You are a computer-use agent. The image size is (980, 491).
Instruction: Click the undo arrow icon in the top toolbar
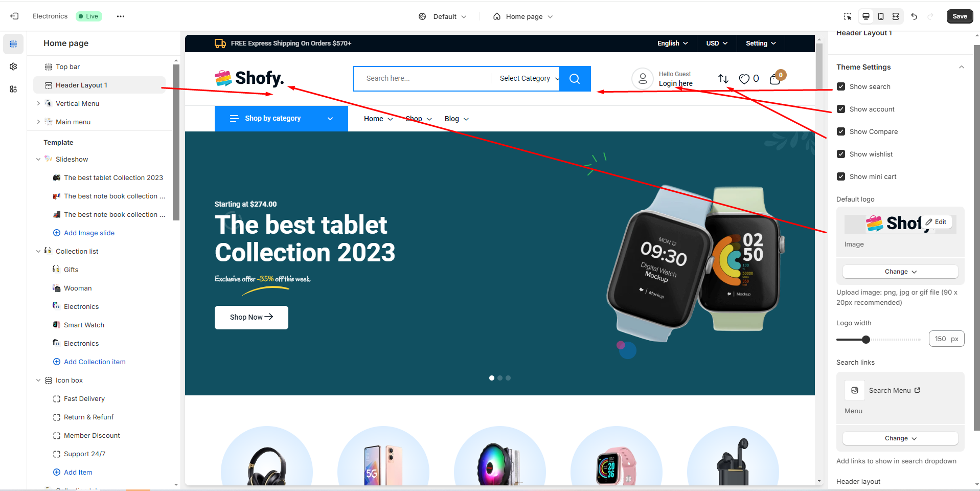click(x=914, y=16)
